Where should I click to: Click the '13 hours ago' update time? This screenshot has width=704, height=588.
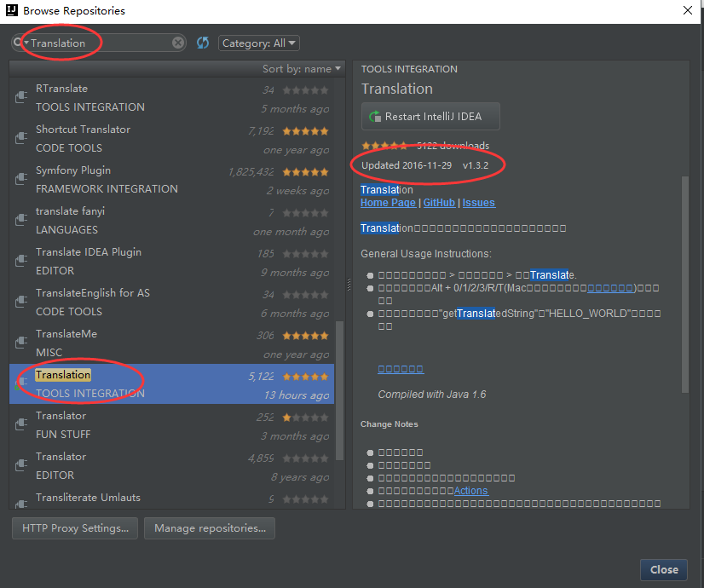tap(297, 395)
